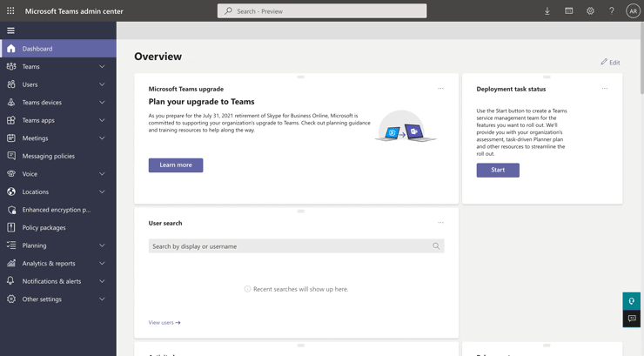Open the app launcher waffle icon

click(10, 11)
